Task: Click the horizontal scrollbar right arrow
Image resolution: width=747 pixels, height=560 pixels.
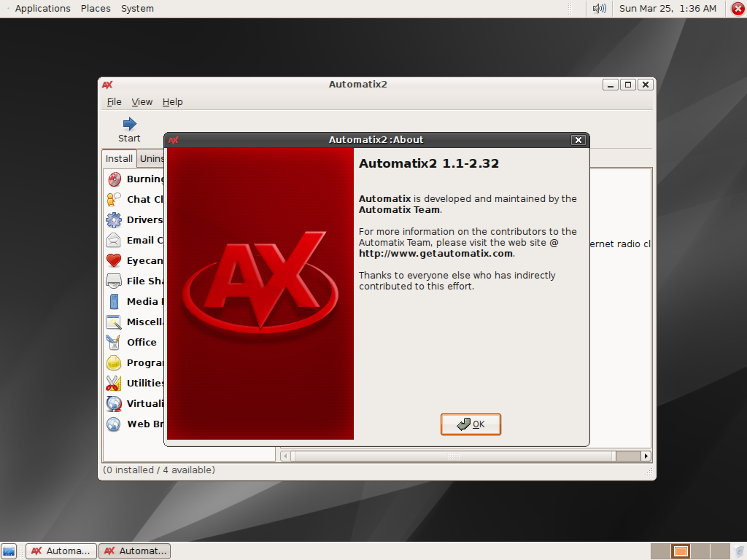Action: pyautogui.click(x=646, y=456)
